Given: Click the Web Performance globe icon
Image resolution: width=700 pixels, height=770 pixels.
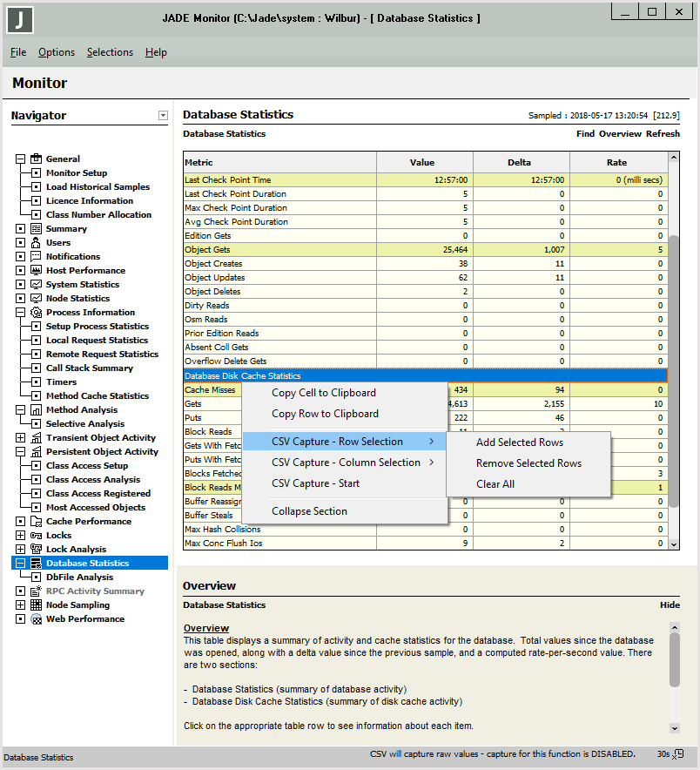Looking at the screenshot, I should (36, 618).
